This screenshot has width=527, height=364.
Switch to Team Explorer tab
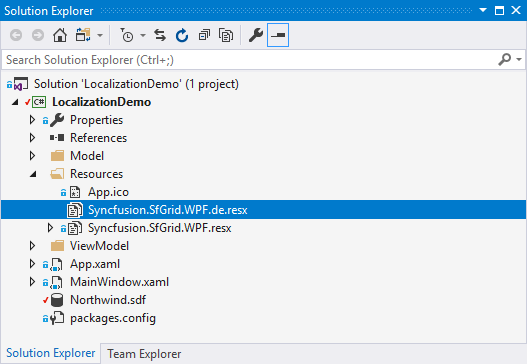click(144, 354)
